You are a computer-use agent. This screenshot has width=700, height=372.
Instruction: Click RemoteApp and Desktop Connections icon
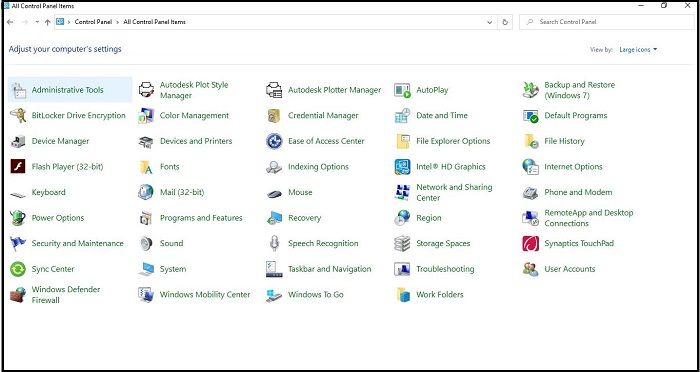(x=530, y=218)
